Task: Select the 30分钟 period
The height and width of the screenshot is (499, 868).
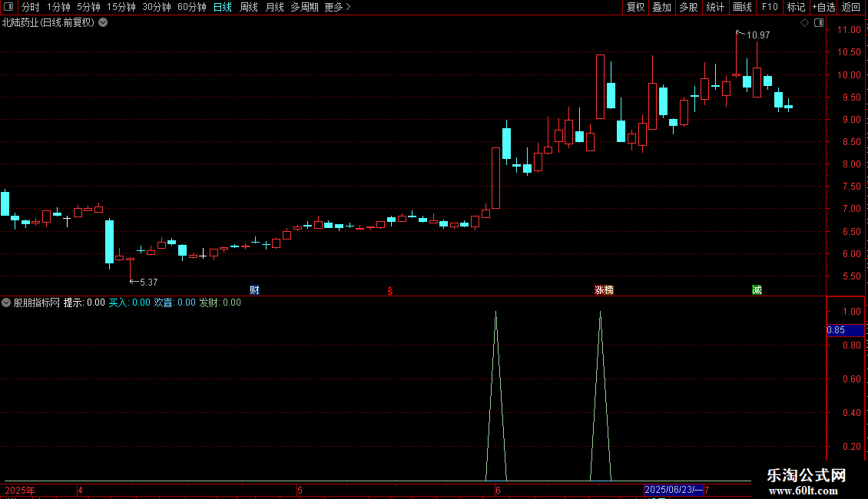Action: coord(157,7)
